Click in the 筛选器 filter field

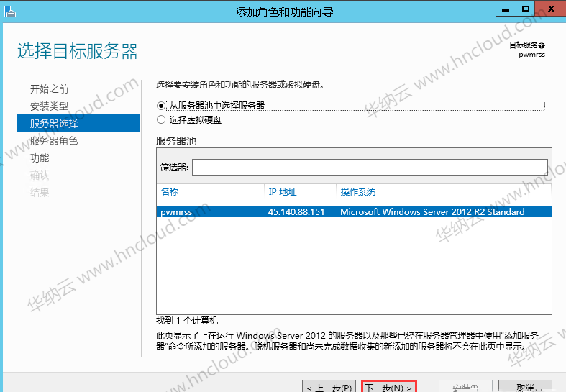click(x=370, y=167)
